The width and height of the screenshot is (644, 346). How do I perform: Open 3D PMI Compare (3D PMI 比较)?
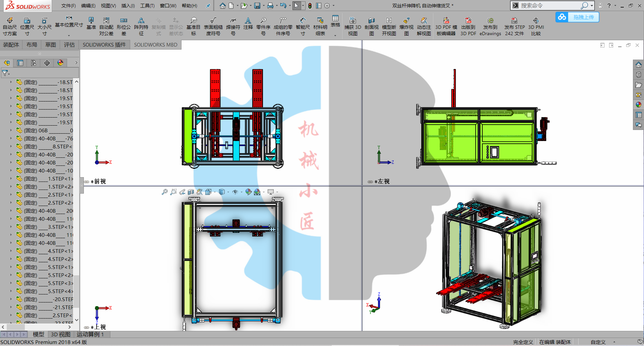click(x=536, y=27)
